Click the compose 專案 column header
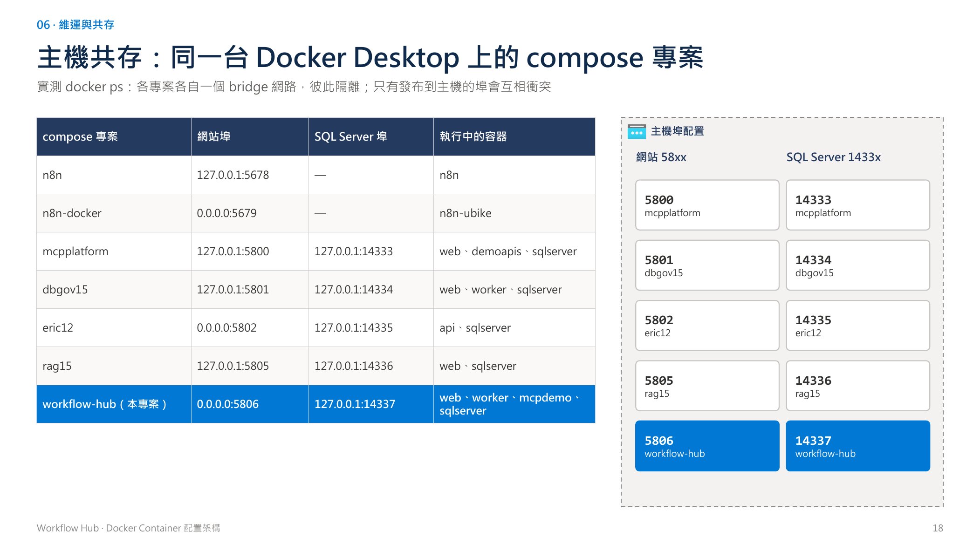Screen dimensions: 980x551 114,136
